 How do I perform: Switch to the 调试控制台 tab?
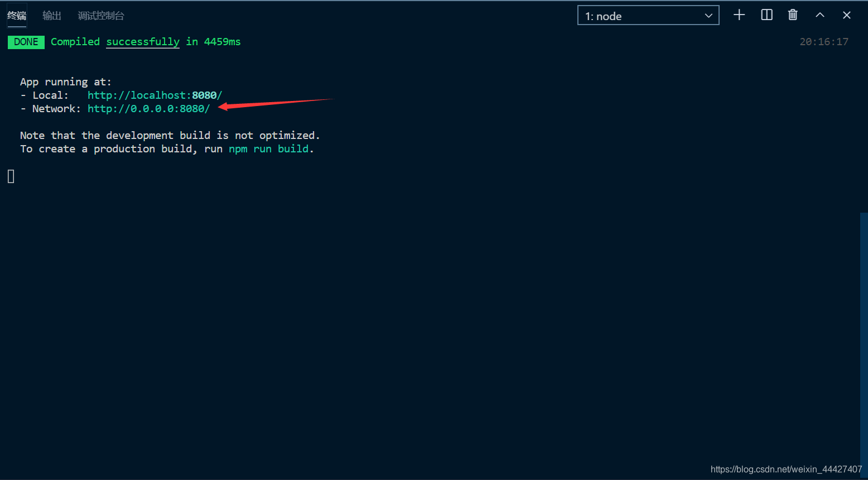(101, 16)
